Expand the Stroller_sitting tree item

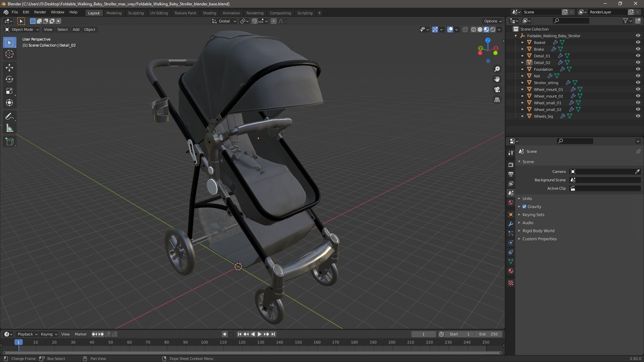coord(522,82)
